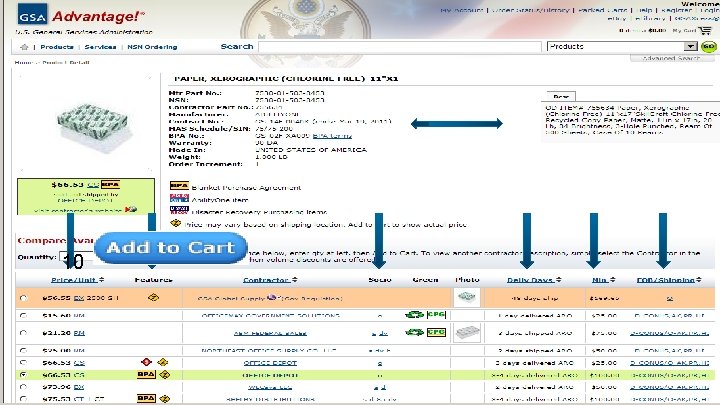Sort the table by FOB/Shipping column
Viewport: 720px width, 405px height.
point(669,280)
